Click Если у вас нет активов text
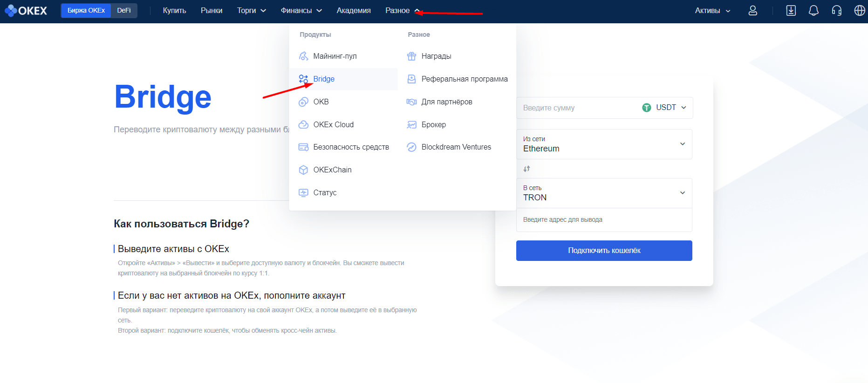 click(232, 295)
